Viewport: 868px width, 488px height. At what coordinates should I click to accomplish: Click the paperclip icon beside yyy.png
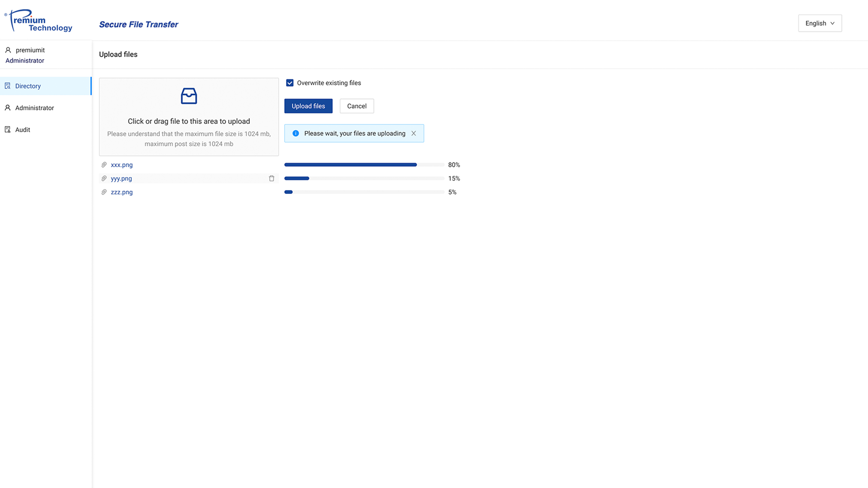[x=104, y=178]
